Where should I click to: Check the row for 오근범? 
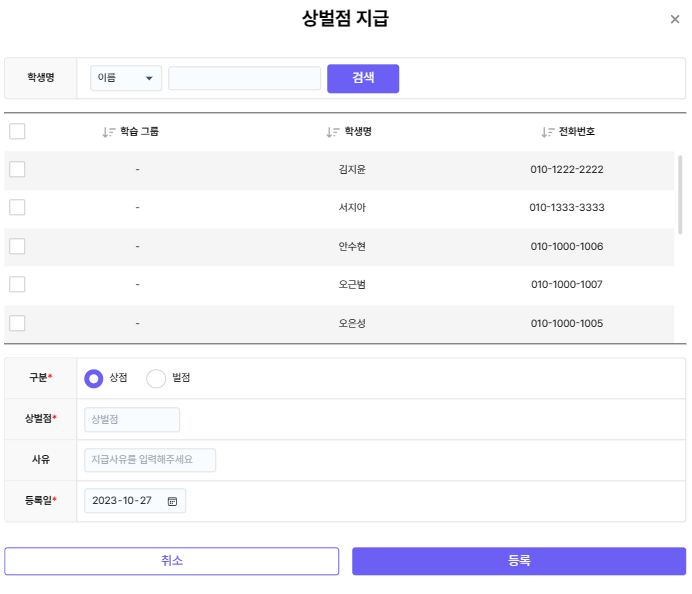point(17,284)
